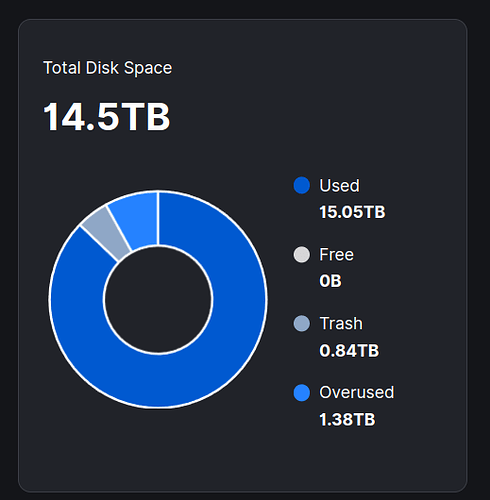Click the white Free legend dot
The image size is (490, 500).
[302, 255]
